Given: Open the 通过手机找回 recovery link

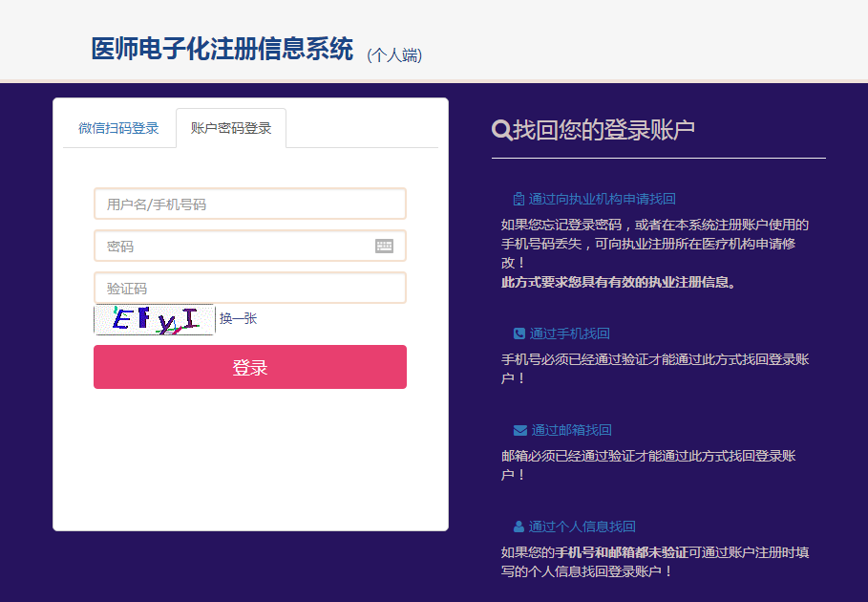Looking at the screenshot, I should tap(569, 333).
